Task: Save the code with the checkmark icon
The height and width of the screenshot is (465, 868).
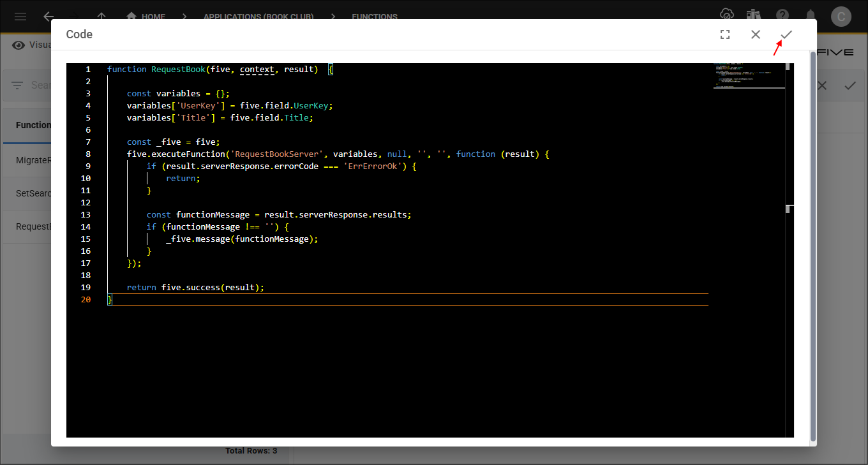Action: pyautogui.click(x=786, y=34)
